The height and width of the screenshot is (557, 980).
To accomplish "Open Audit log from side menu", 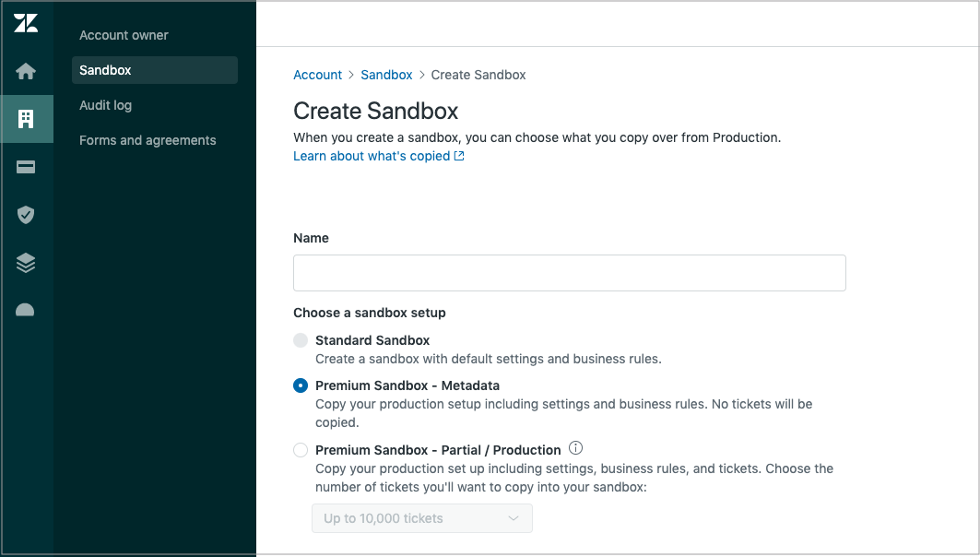I will click(105, 105).
